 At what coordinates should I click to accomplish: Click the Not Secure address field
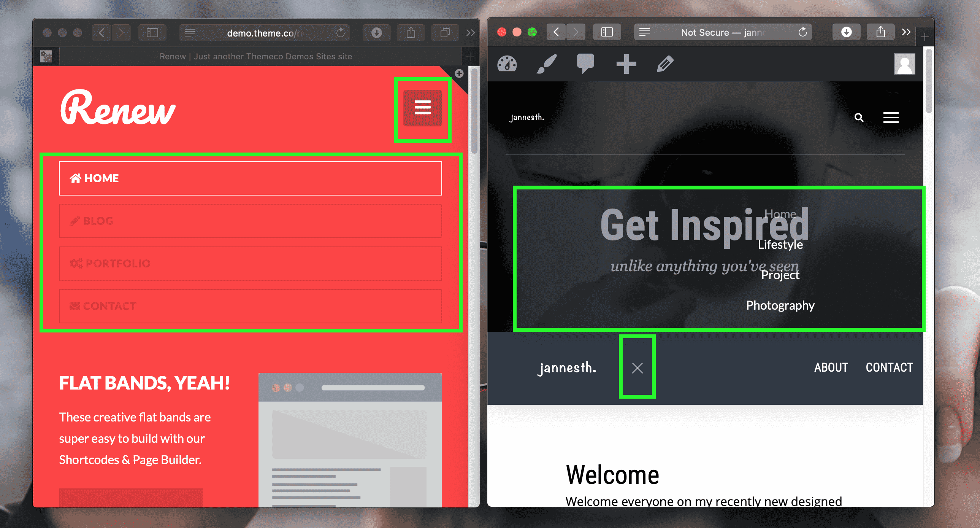[x=723, y=32]
